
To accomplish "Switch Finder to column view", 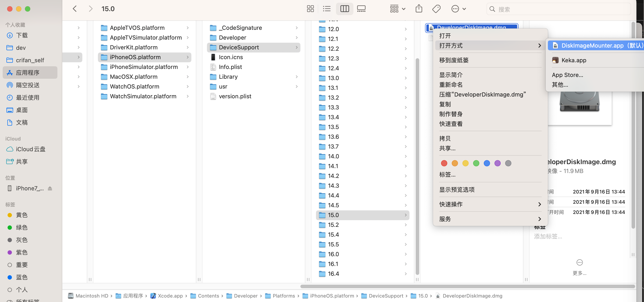I will 344,9.
